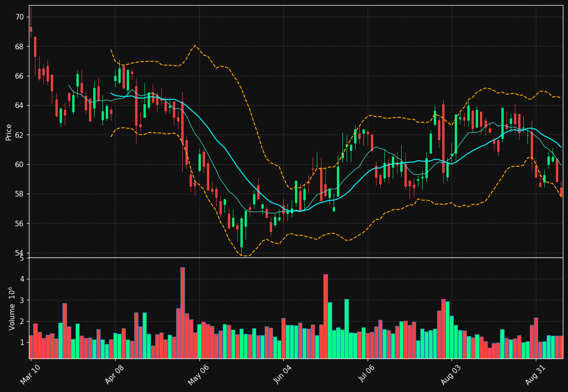This screenshot has width=568, height=392.
Task: Click the 66 price axis tick label
Action: 20,76
